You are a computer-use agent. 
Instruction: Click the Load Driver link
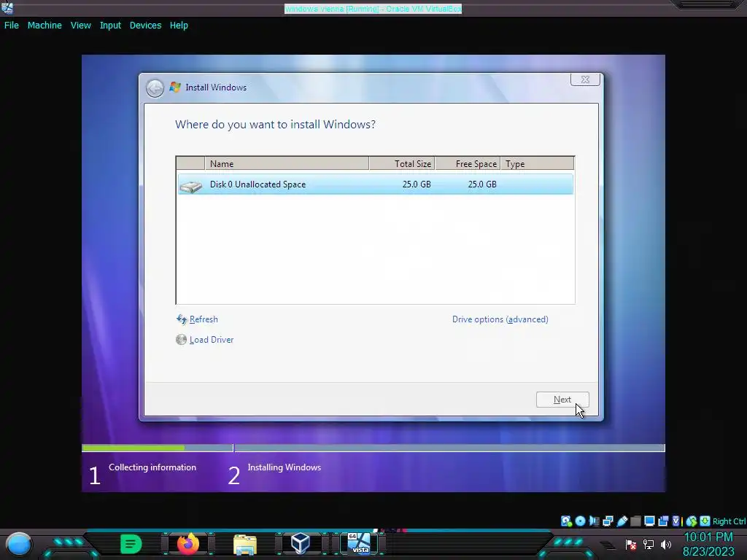point(212,340)
